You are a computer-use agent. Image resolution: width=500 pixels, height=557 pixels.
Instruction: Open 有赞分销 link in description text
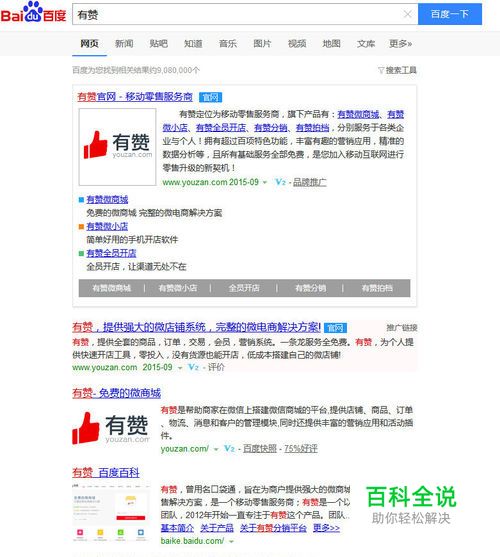(x=271, y=128)
